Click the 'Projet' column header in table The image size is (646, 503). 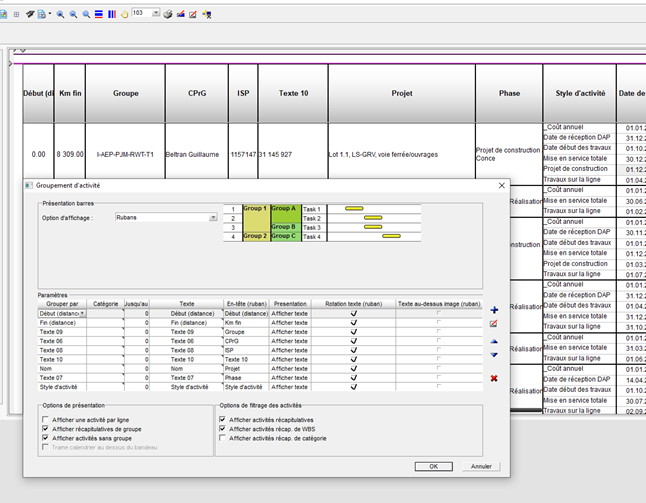(401, 93)
